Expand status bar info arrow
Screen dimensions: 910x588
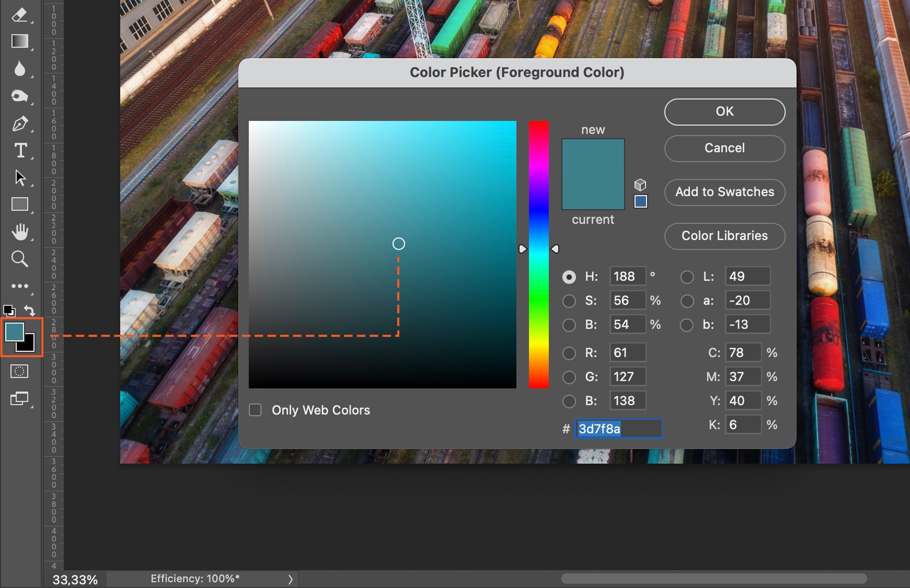coord(290,579)
